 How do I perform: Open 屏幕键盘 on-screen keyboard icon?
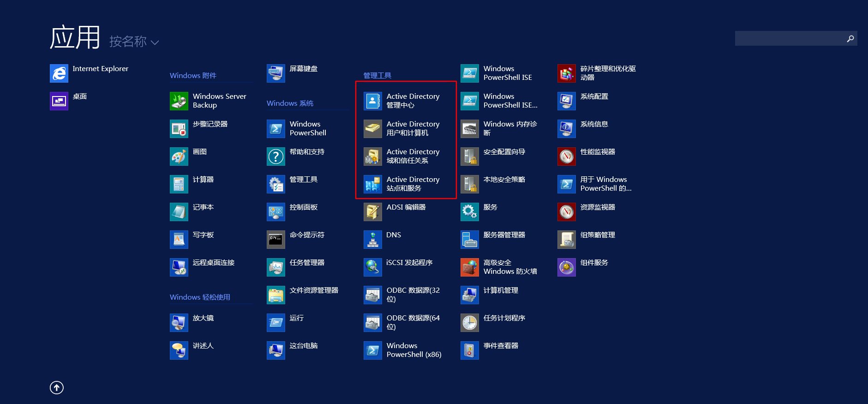[276, 73]
